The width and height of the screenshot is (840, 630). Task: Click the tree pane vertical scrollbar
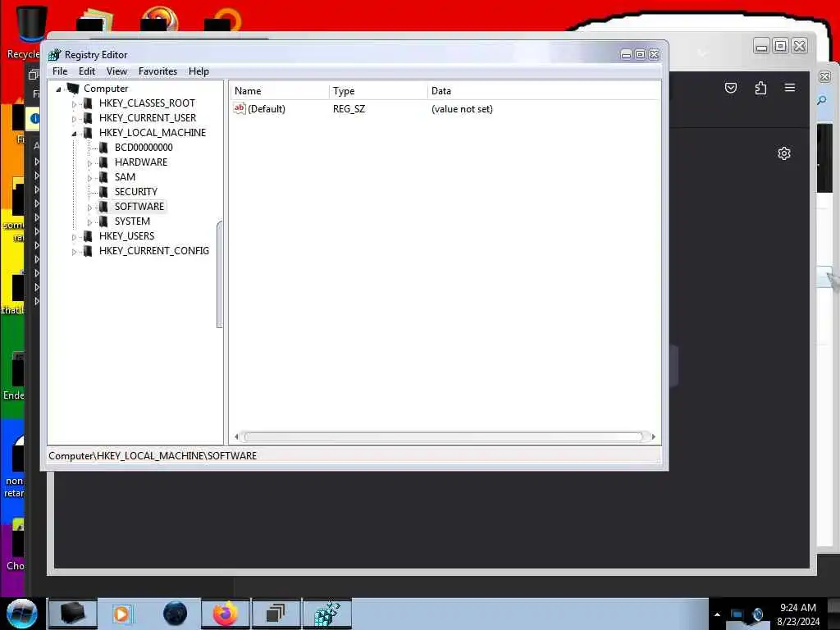click(x=219, y=274)
